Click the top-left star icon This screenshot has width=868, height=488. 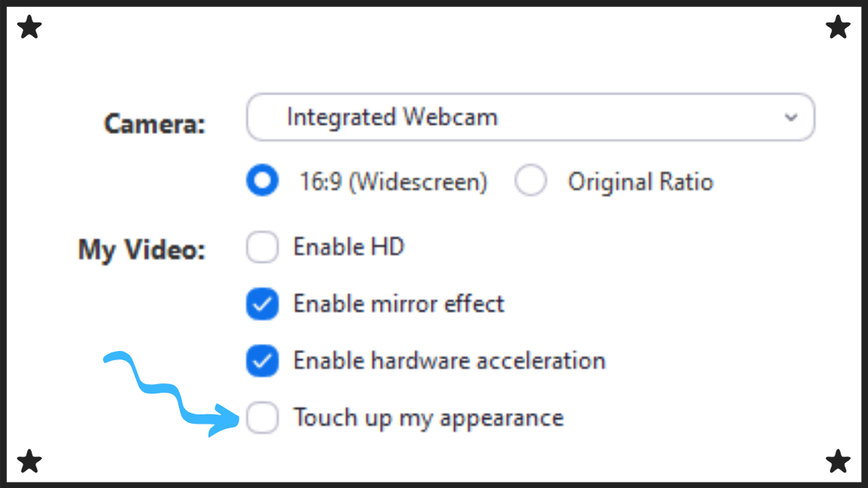(x=29, y=29)
